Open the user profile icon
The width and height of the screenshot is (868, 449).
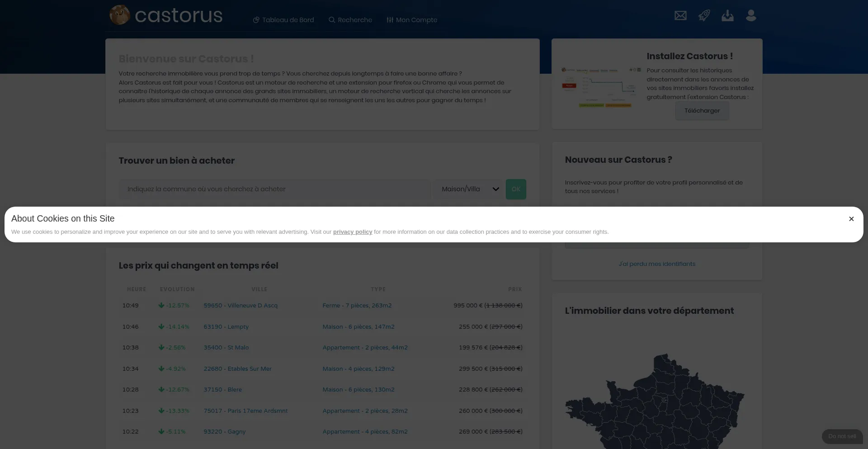[751, 16]
